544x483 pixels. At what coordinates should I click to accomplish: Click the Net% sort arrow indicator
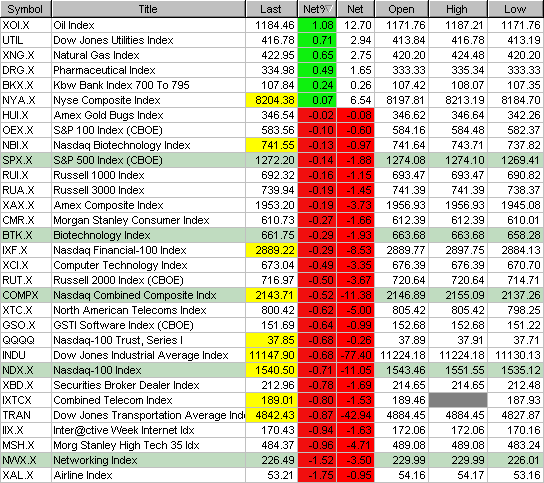329,9
